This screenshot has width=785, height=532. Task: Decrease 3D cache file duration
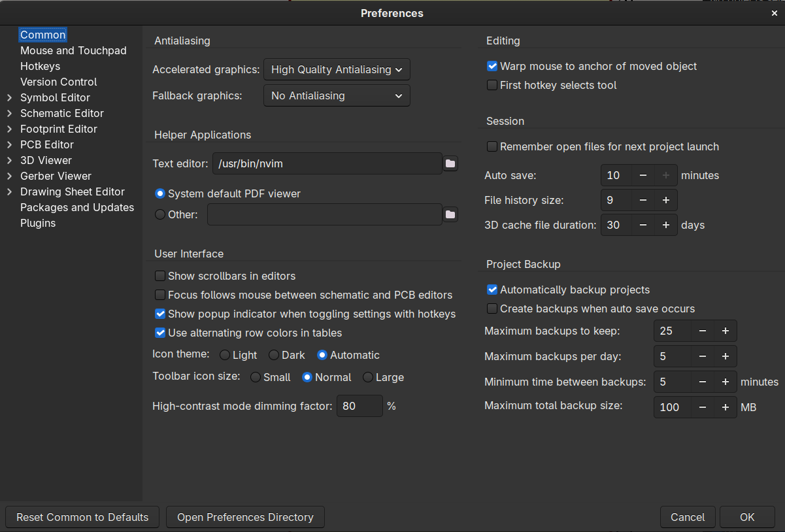[x=643, y=225]
